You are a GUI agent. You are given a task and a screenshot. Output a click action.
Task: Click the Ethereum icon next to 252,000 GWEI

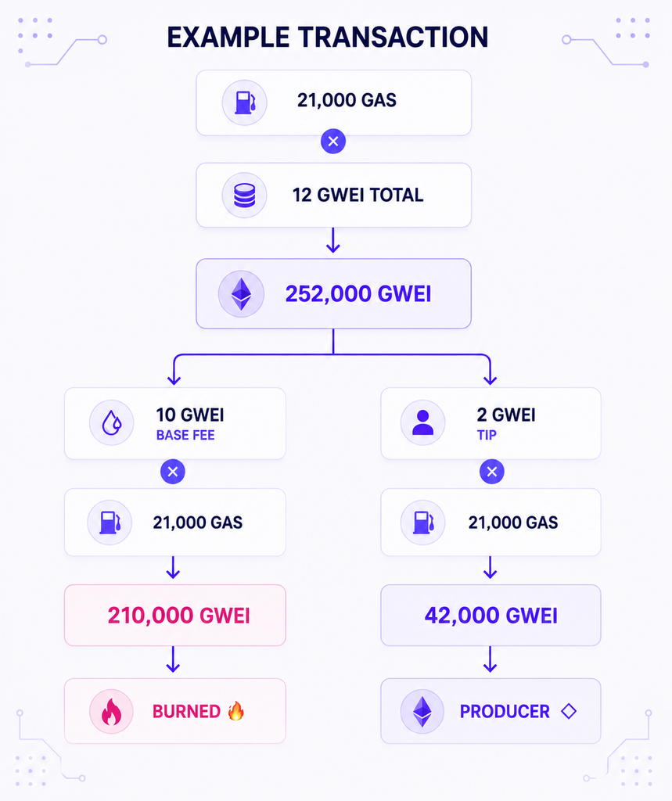pos(241,294)
